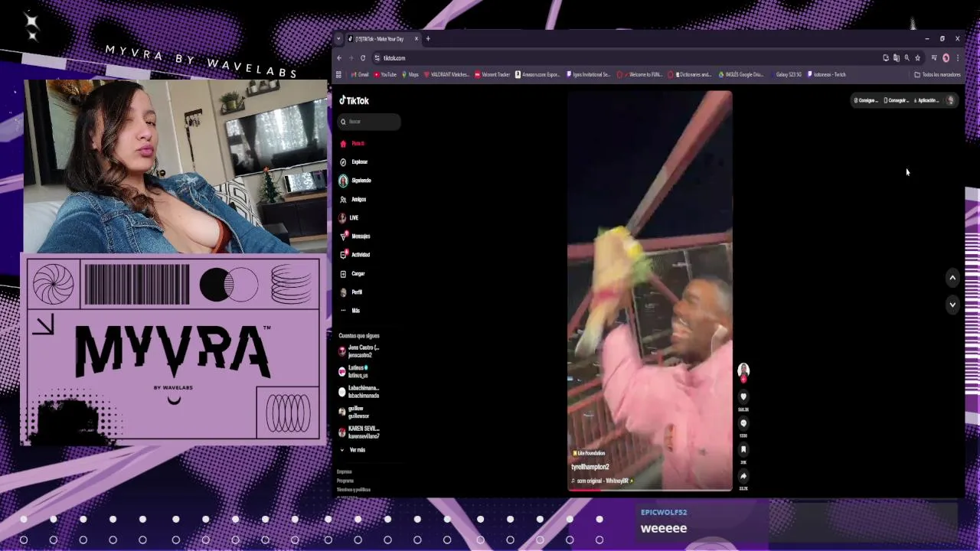
Task: Open guillewsor followed account
Action: 354,412
